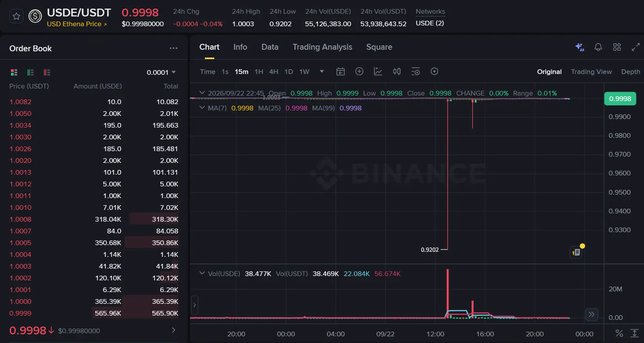This screenshot has width=644, height=343.
Task: Select the 1.0008 ask price row
Action: pyautogui.click(x=94, y=219)
